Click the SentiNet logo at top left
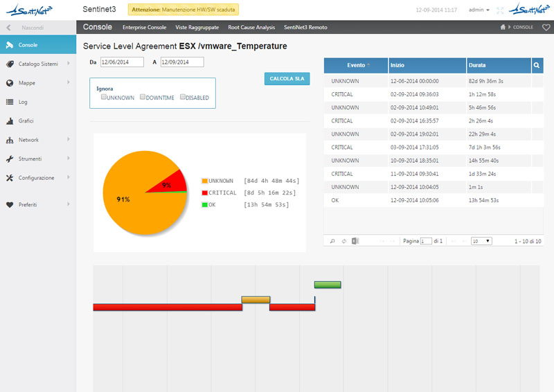The height and width of the screenshot is (392, 554). pyautogui.click(x=29, y=10)
